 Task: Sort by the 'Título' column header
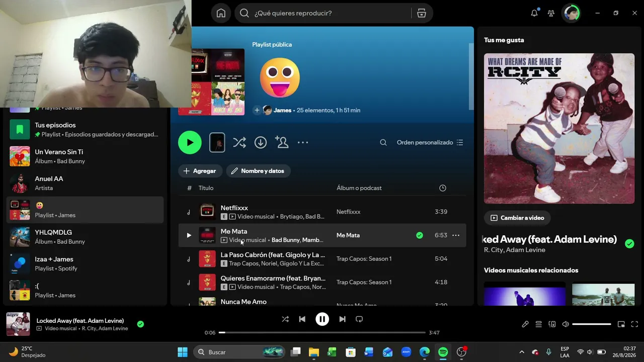tap(206, 188)
